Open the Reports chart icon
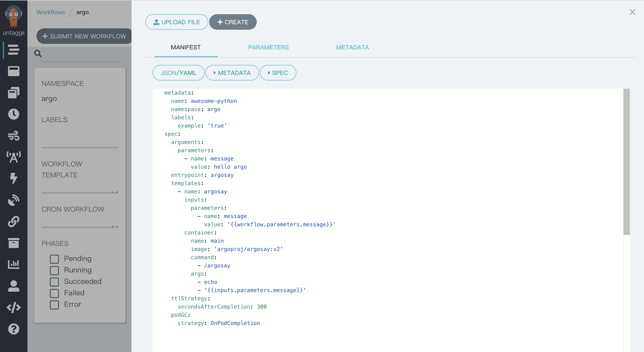Viewport: 644px width, 352px height. pyautogui.click(x=13, y=264)
